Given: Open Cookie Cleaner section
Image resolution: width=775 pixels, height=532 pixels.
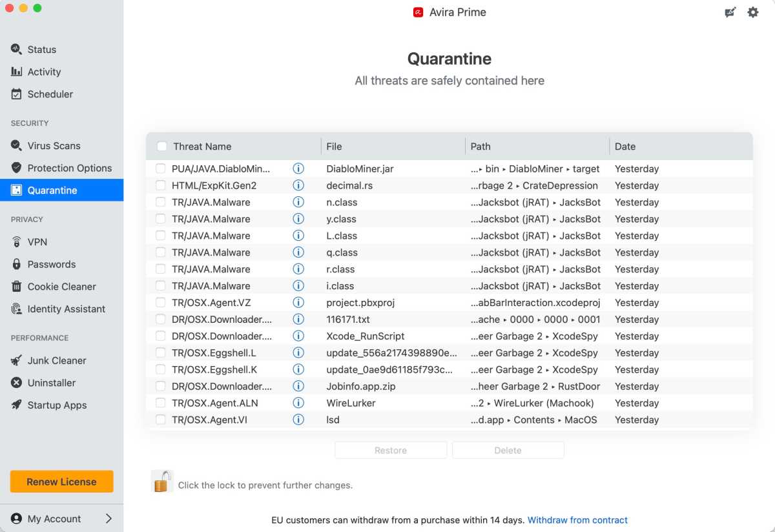Looking at the screenshot, I should click(61, 287).
